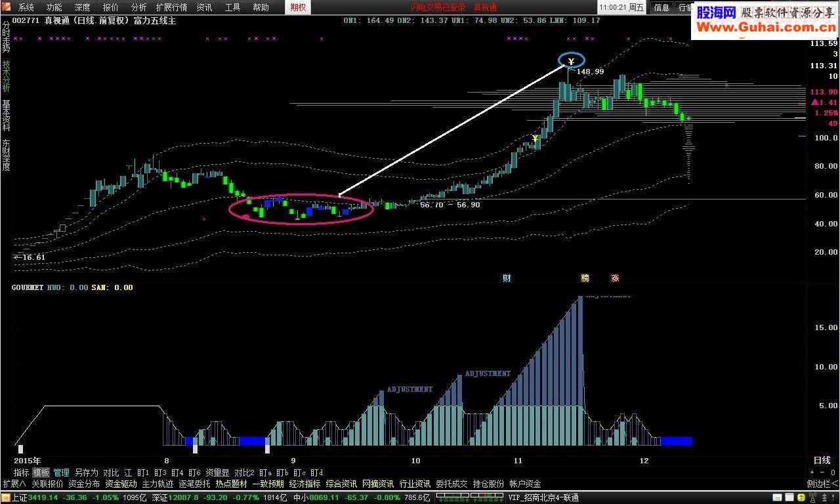Open the 帐户资金 tab
This screenshot has width=840, height=504.
(525, 484)
